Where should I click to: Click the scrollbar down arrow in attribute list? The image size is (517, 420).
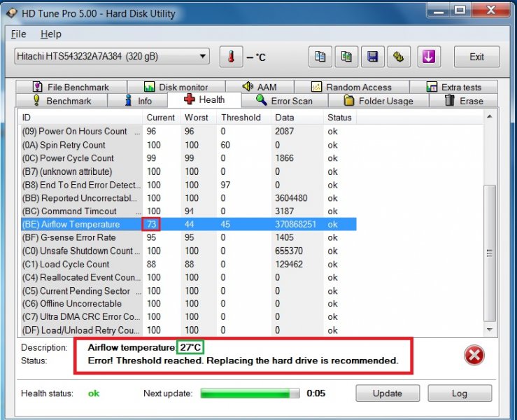tap(490, 330)
